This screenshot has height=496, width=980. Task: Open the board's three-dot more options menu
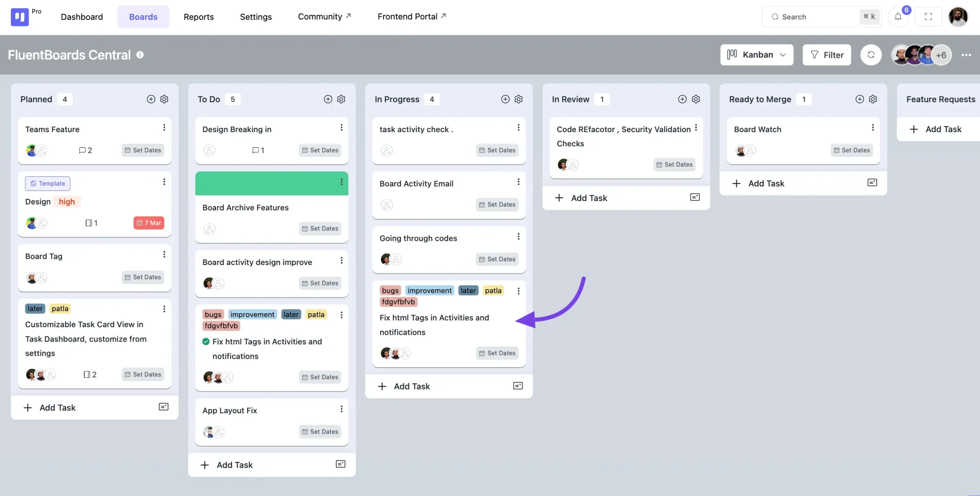pos(966,55)
